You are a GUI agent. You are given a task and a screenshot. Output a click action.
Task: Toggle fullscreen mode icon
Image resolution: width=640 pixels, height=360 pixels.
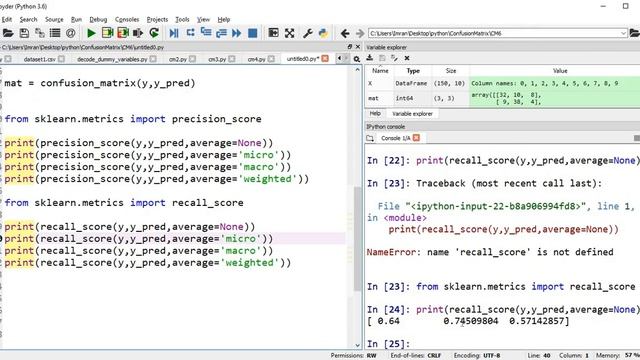(289, 33)
